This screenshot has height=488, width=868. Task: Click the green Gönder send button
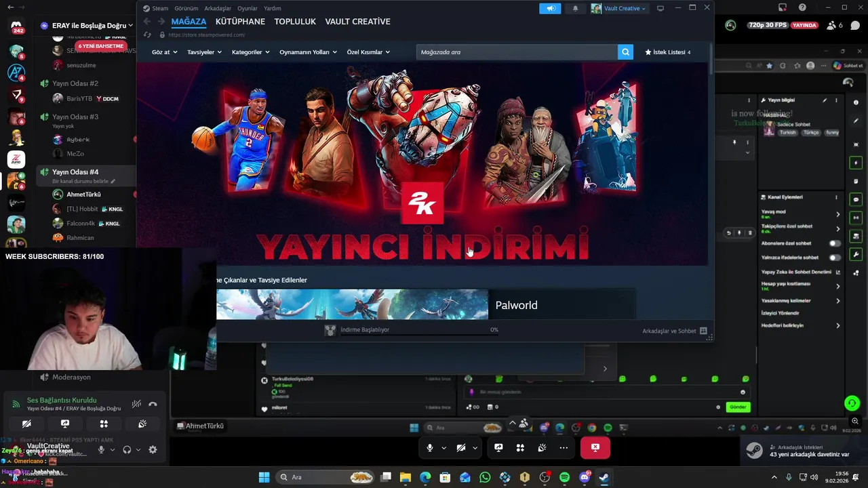point(738,407)
